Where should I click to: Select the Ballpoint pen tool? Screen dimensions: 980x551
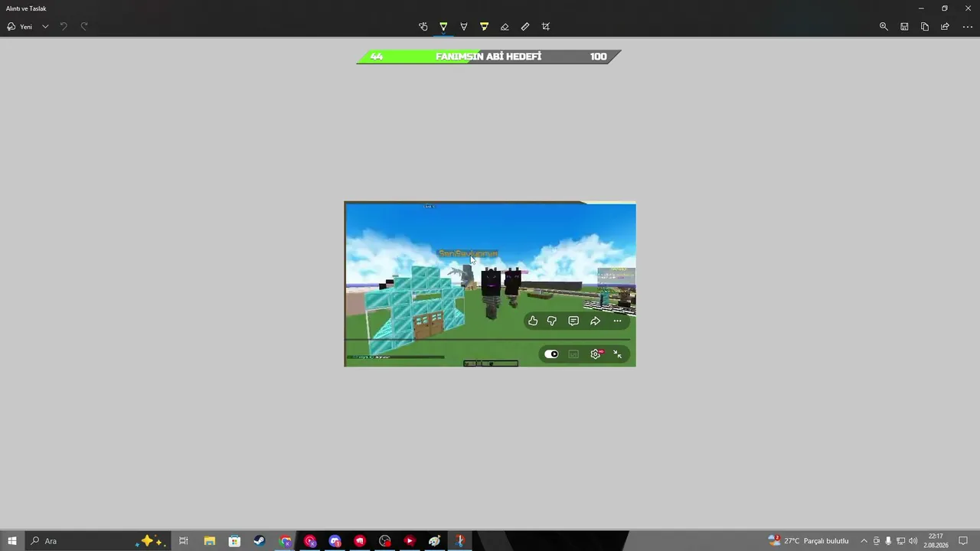pyautogui.click(x=443, y=27)
